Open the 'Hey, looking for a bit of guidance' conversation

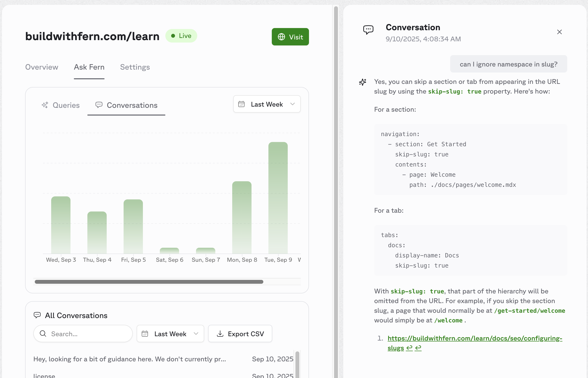click(x=163, y=359)
